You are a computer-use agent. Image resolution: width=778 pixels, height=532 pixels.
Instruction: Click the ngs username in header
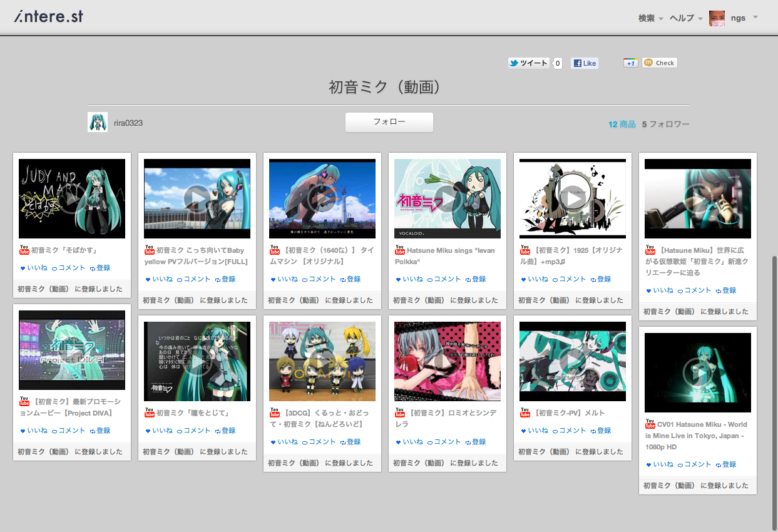738,18
